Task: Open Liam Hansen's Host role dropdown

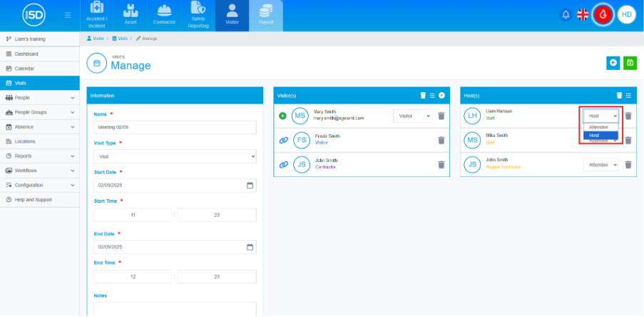Action: click(601, 116)
